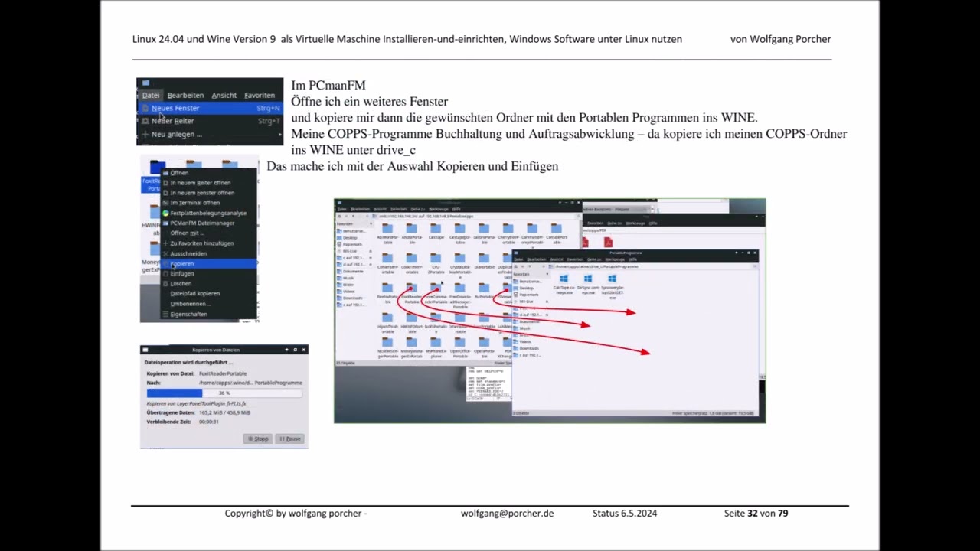Viewport: 980px width, 551px height.
Task: Choose Neuer Reiter from the Datei menu
Action: (x=210, y=121)
